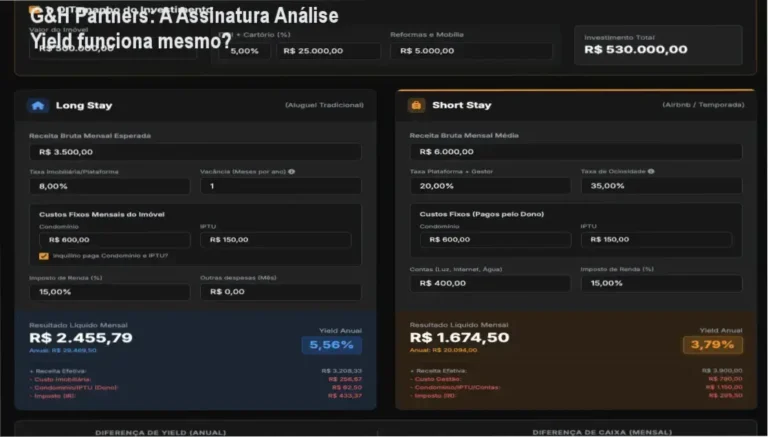The width and height of the screenshot is (768, 437).
Task: Edit Taxa Imobiliária/Plataforma field 8,00%
Action: pyautogui.click(x=110, y=186)
